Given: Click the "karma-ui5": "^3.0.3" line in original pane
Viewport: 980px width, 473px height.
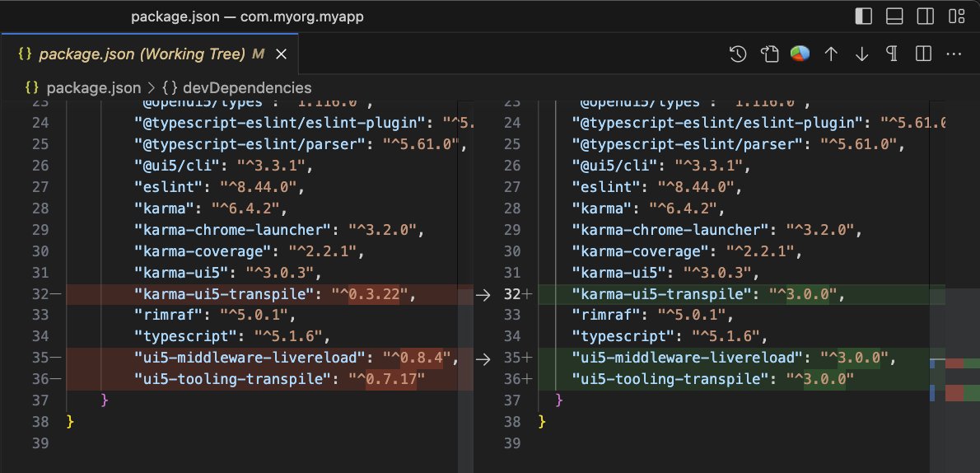Looking at the screenshot, I should (x=227, y=273).
